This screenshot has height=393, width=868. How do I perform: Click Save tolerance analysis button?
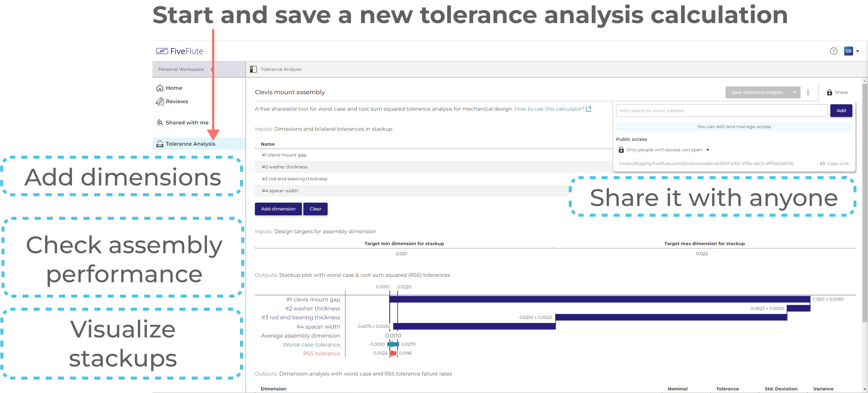tap(757, 92)
